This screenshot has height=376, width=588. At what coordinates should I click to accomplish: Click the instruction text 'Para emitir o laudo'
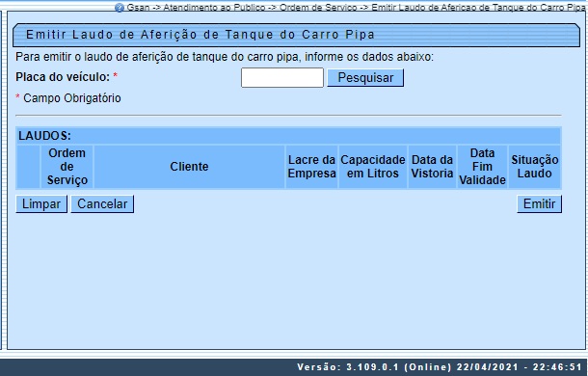pyautogui.click(x=66, y=57)
